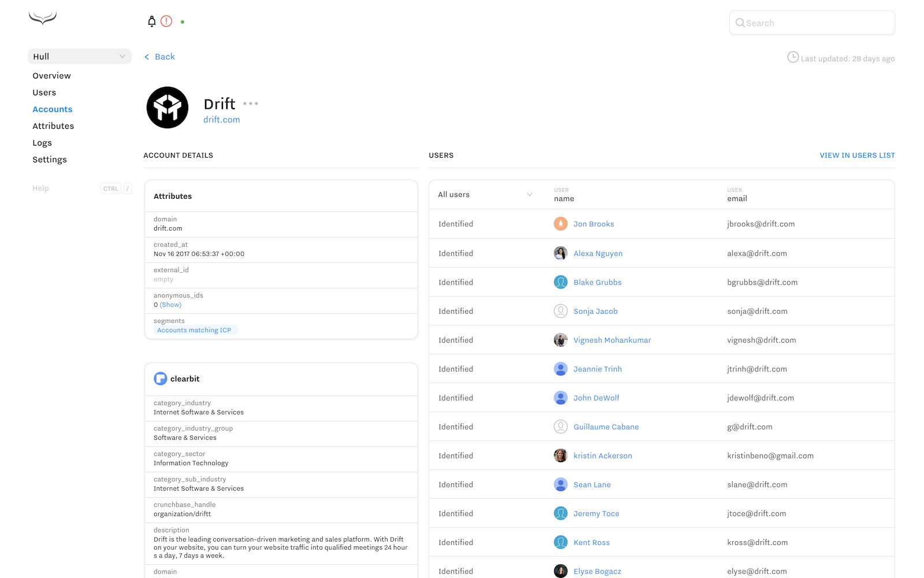Click the Drift account logo avatar
The image size is (924, 578).
tap(167, 108)
